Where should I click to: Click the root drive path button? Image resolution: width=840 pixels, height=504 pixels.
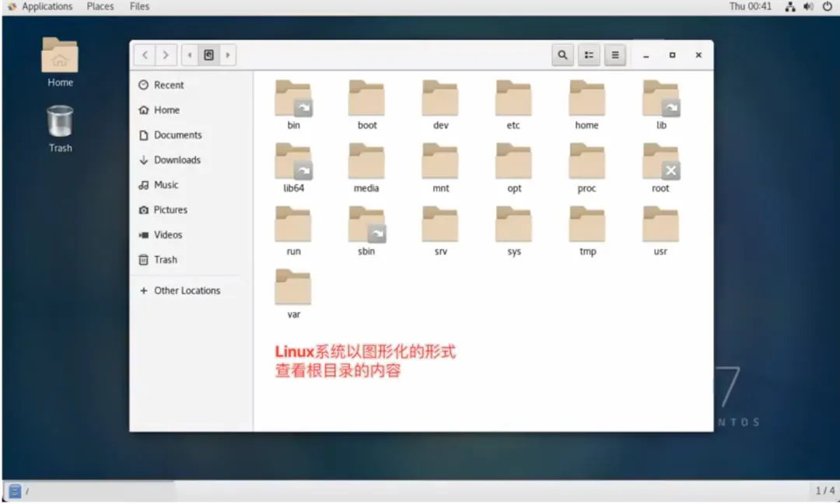[209, 54]
